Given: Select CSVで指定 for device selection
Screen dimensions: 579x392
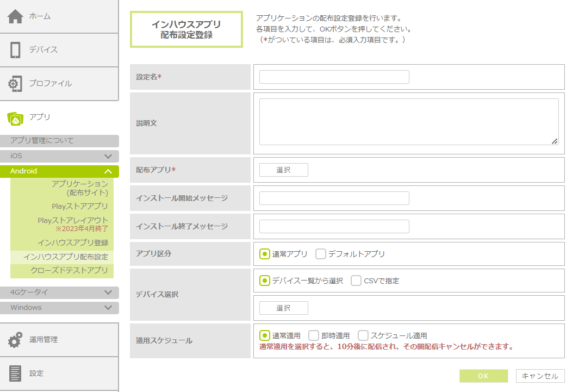Looking at the screenshot, I should 356,281.
